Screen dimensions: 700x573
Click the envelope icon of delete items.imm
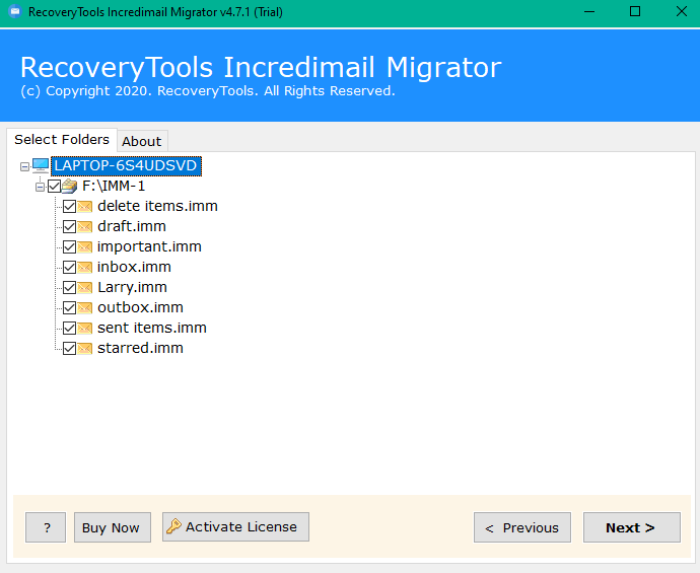(x=84, y=206)
